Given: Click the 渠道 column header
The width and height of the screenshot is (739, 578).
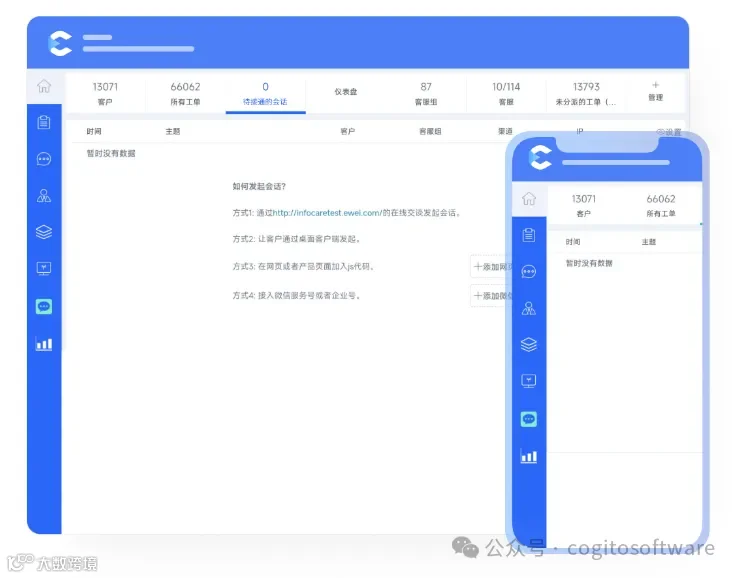Looking at the screenshot, I should (x=505, y=132).
